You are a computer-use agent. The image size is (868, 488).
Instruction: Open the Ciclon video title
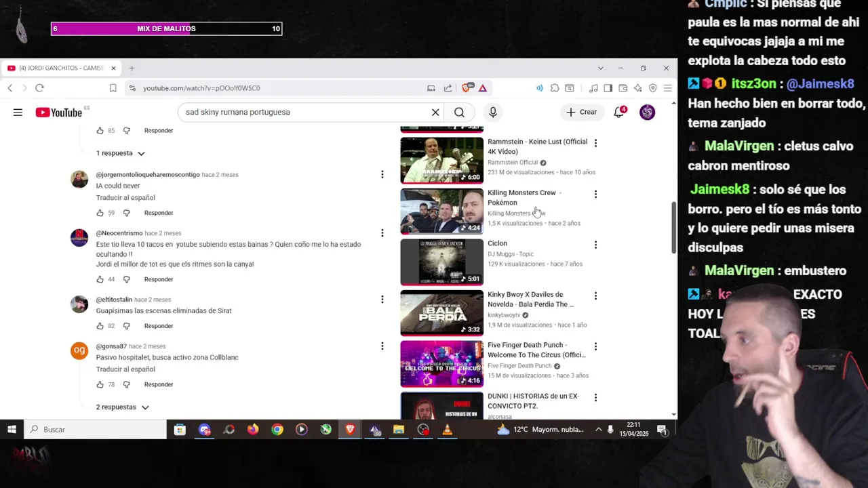pyautogui.click(x=497, y=243)
